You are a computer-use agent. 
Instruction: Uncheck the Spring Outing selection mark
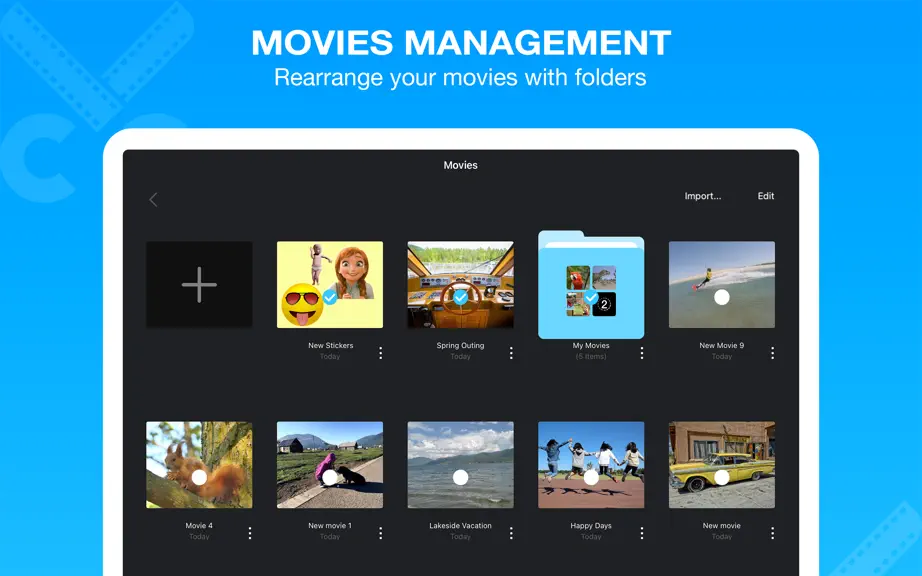460,297
